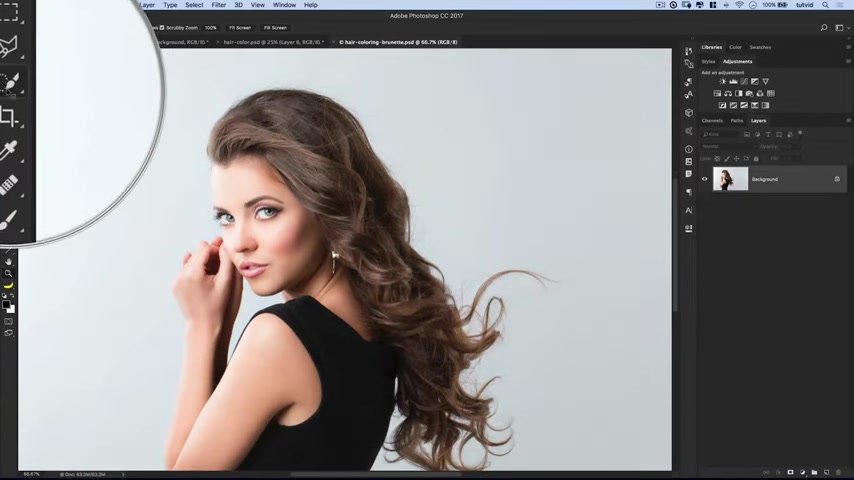Open the layer blend mode dropdown
The image size is (854, 480).
(x=728, y=147)
